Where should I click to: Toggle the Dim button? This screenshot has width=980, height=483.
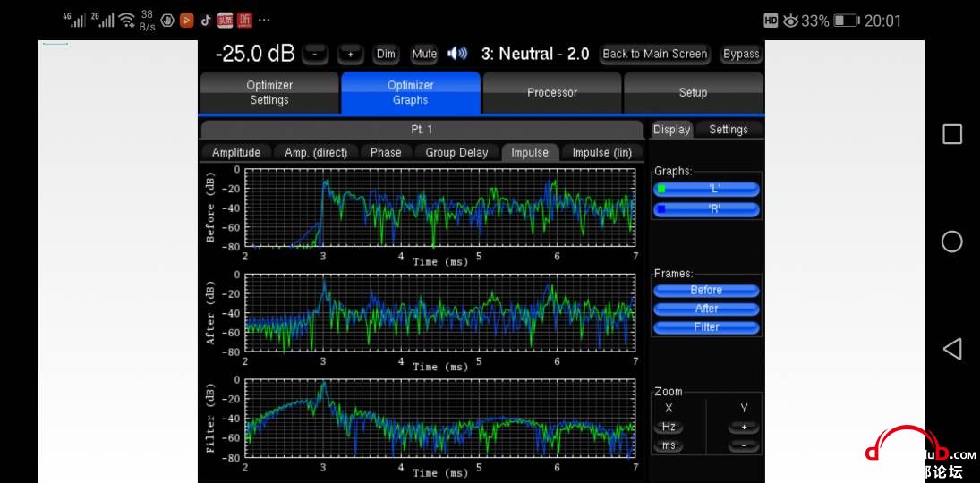coord(386,55)
